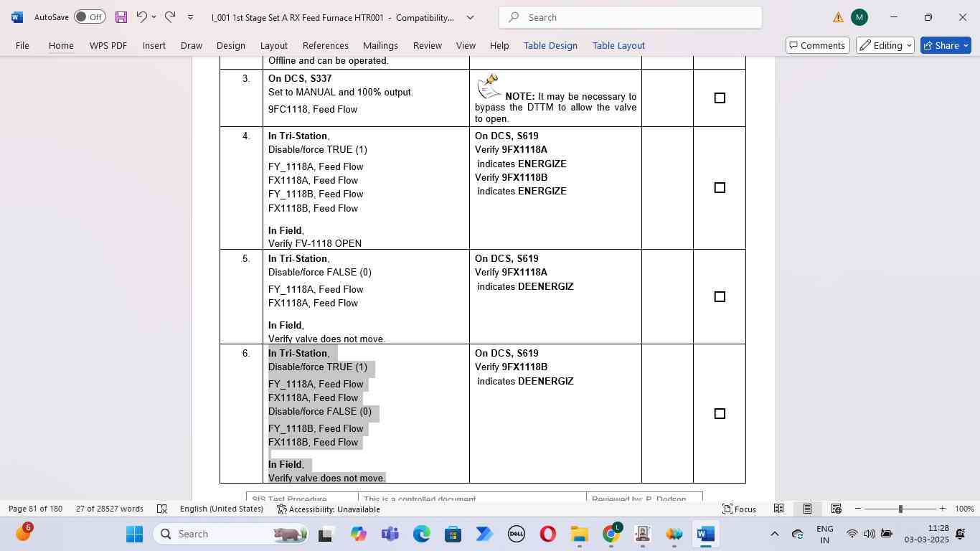The image size is (980, 551).
Task: Tick the checkbox for step 6
Action: (720, 414)
